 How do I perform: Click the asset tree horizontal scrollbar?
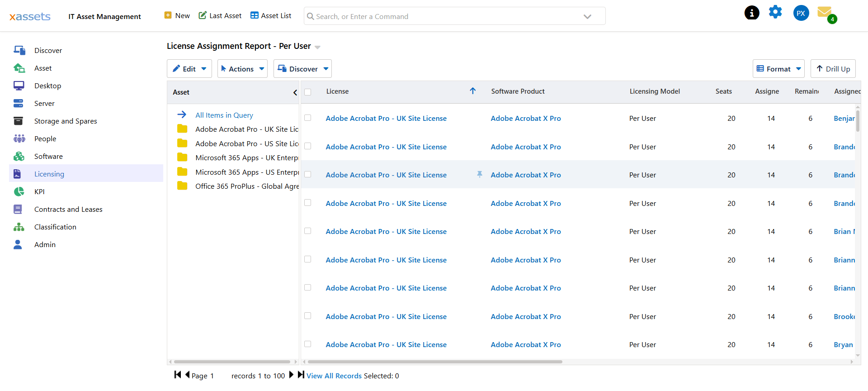tap(232, 362)
